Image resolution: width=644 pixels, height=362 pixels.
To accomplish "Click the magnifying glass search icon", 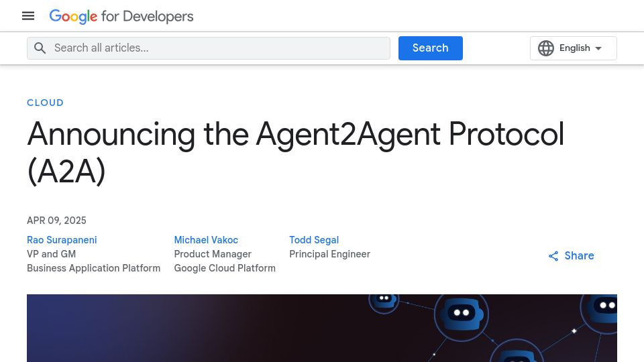I will (x=40, y=48).
